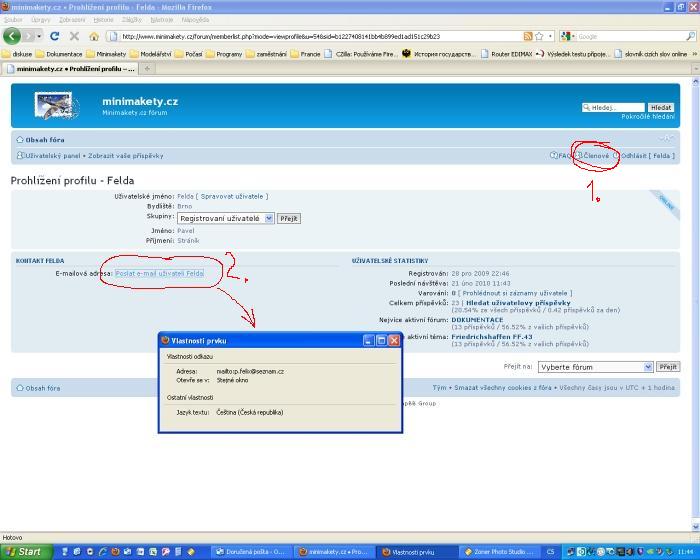Open the new tab plus button
The image size is (700, 560).
point(148,69)
